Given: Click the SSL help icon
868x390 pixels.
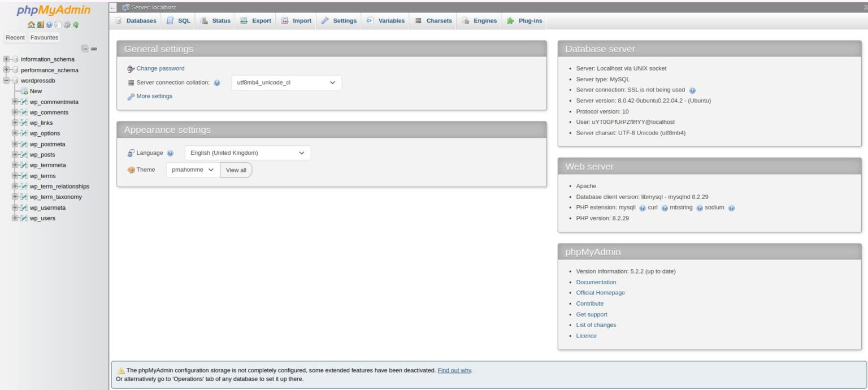Looking at the screenshot, I should pyautogui.click(x=693, y=89).
